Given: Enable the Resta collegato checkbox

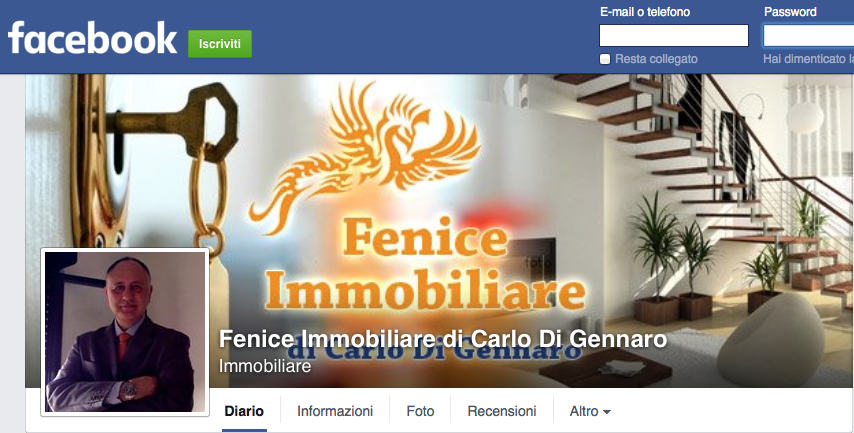Looking at the screenshot, I should tap(605, 59).
